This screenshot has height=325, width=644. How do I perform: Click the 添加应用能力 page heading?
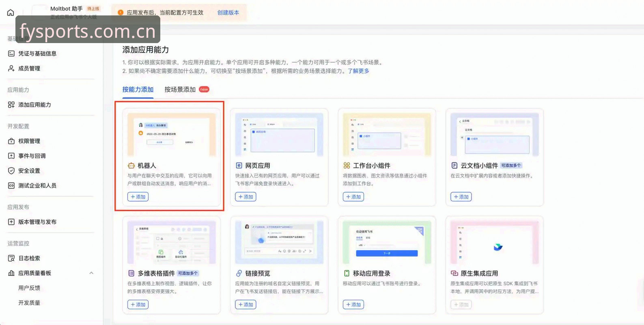[x=146, y=50]
